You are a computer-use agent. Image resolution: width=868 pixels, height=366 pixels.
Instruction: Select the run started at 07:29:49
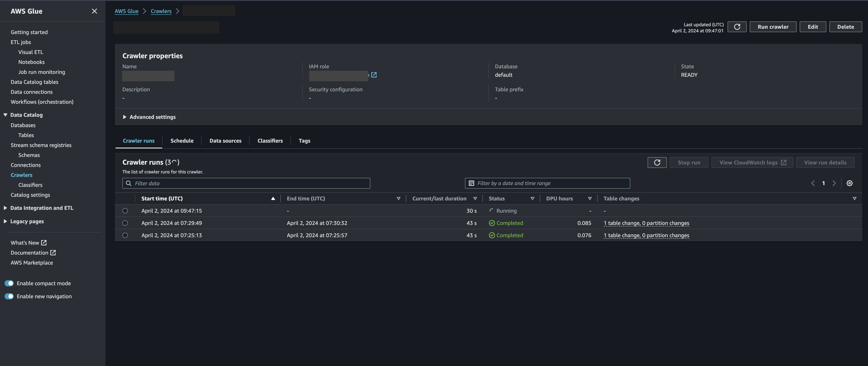125,223
